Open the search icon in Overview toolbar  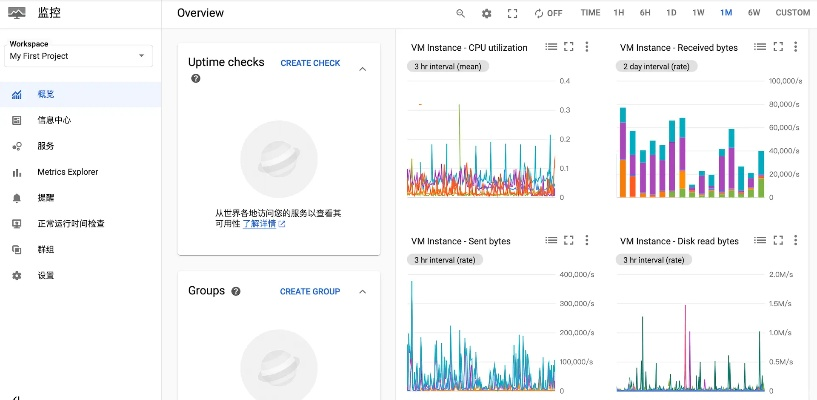(x=461, y=14)
